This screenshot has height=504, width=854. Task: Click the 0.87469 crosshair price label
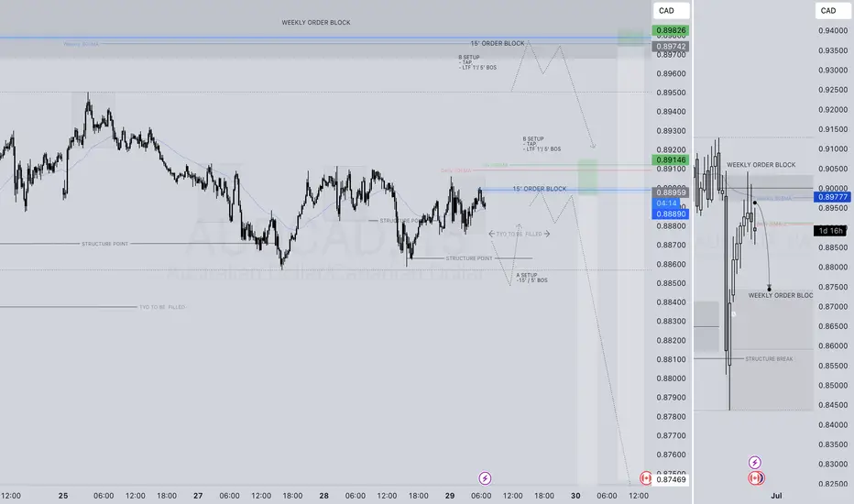[x=671, y=479]
